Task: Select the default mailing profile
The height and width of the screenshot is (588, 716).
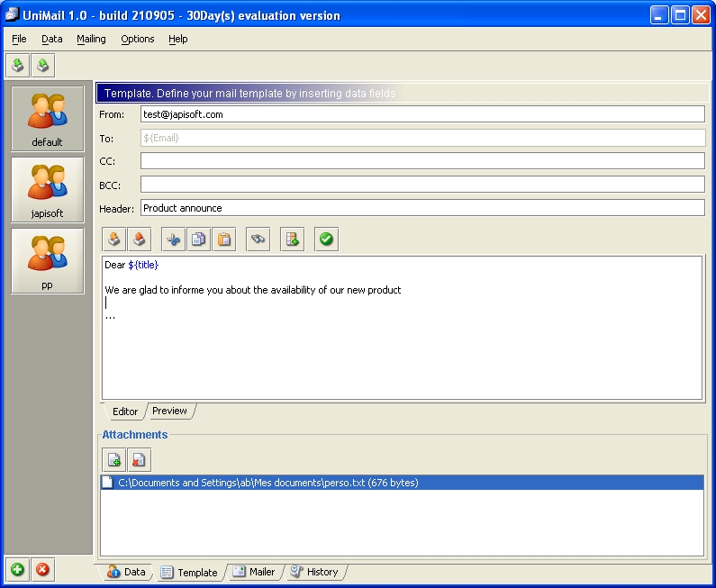Action: (48, 119)
